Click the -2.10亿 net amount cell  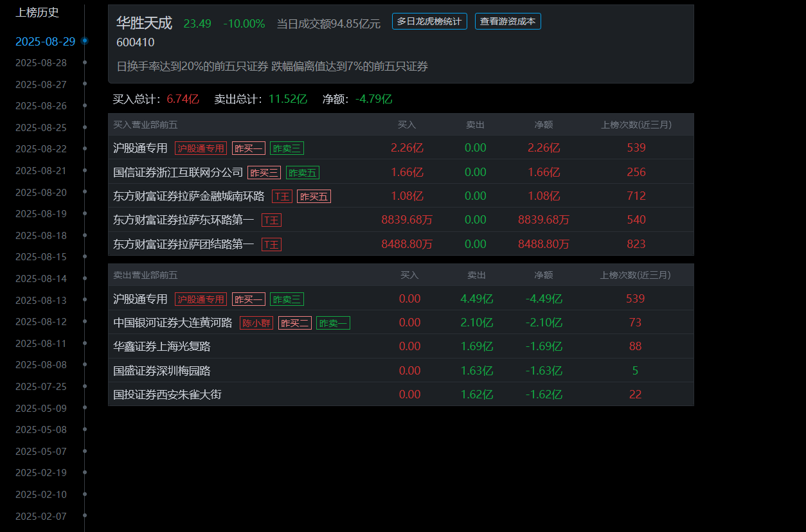point(544,323)
